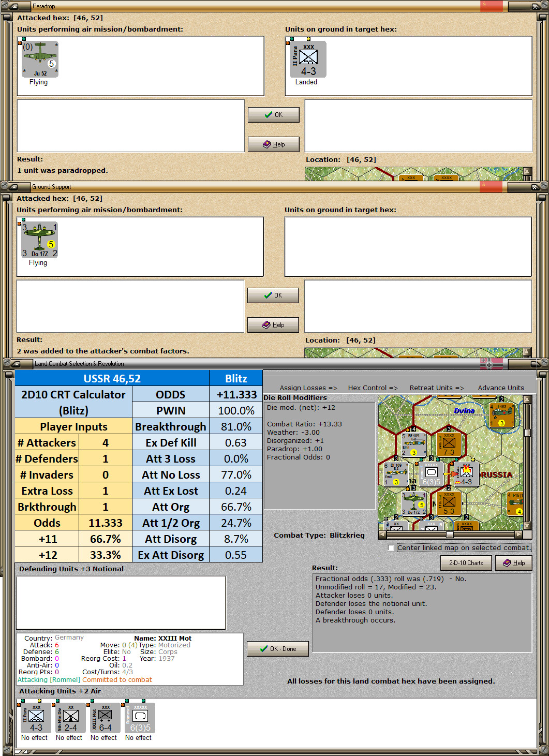Click the combat map scroll-down arrow

coord(527,526)
